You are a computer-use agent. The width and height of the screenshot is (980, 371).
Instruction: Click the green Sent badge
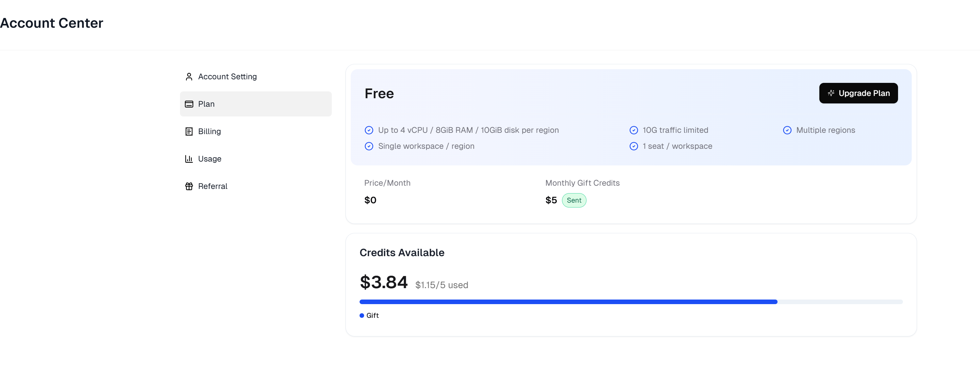[574, 200]
